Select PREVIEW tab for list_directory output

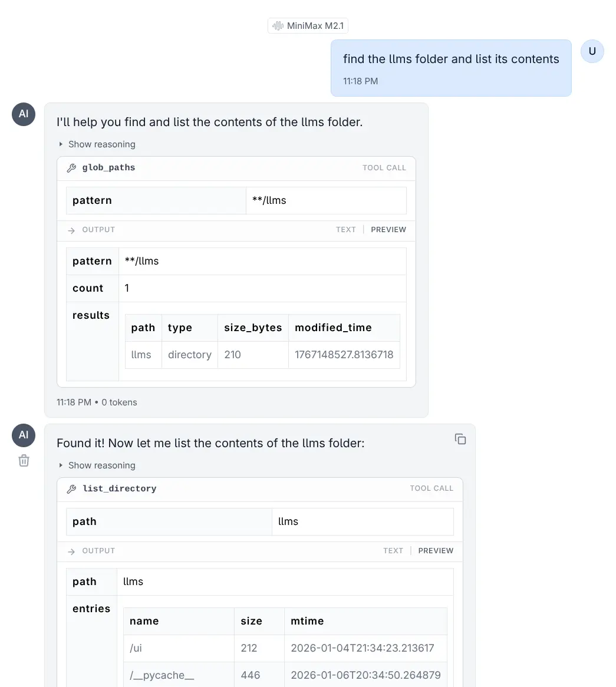click(x=436, y=551)
